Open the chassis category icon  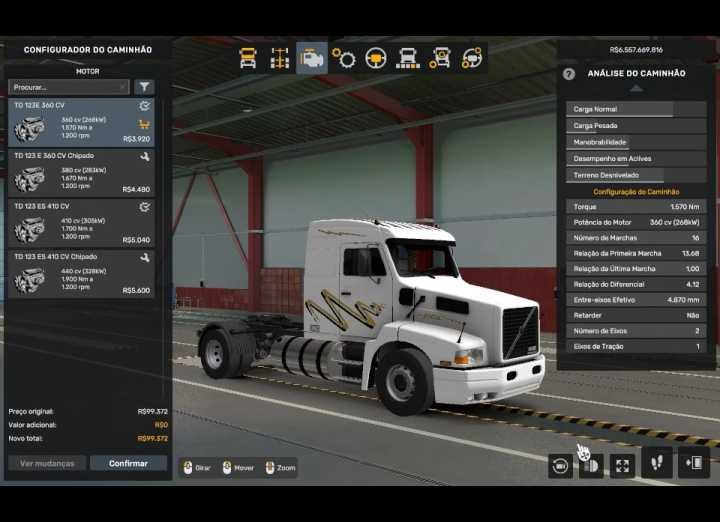280,58
